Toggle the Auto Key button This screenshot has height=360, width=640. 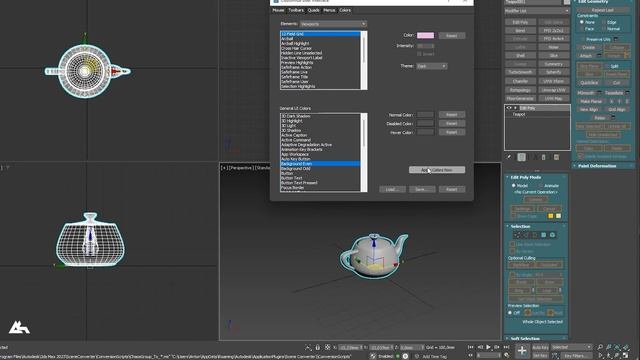click(x=540, y=347)
